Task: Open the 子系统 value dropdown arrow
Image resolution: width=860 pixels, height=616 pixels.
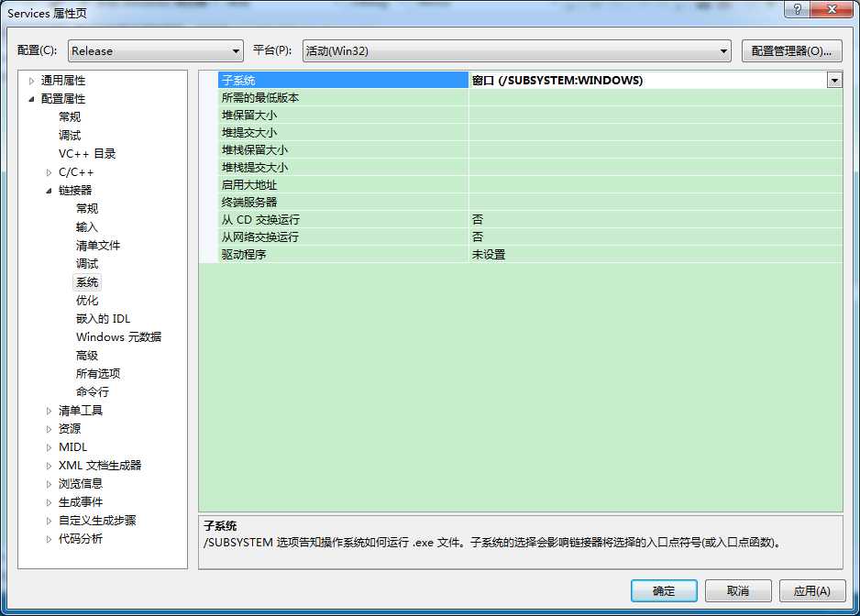Action: click(x=834, y=81)
